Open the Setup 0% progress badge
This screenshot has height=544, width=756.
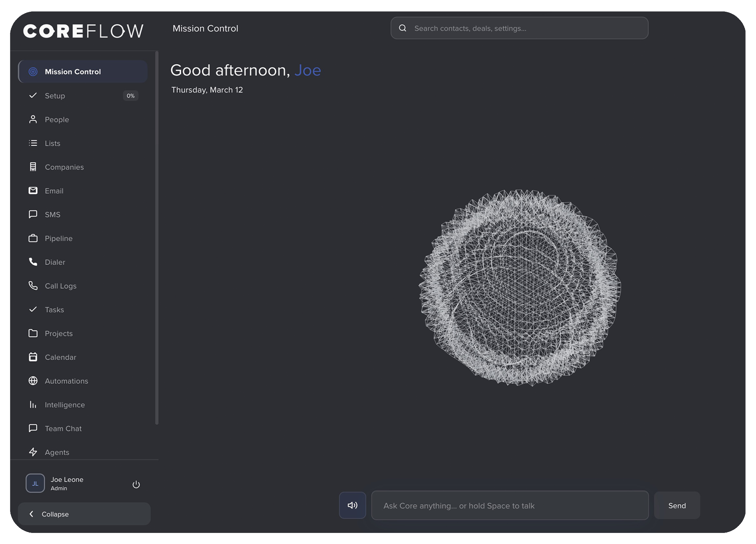point(130,96)
